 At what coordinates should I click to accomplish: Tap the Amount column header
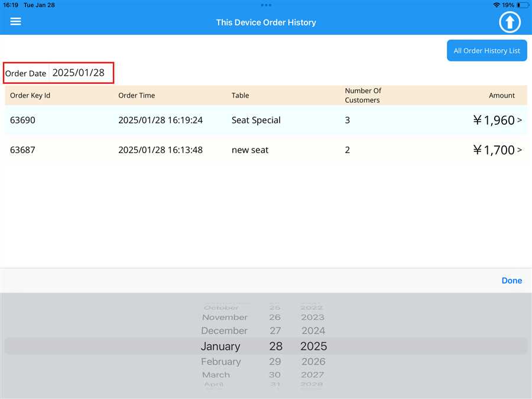pos(501,95)
